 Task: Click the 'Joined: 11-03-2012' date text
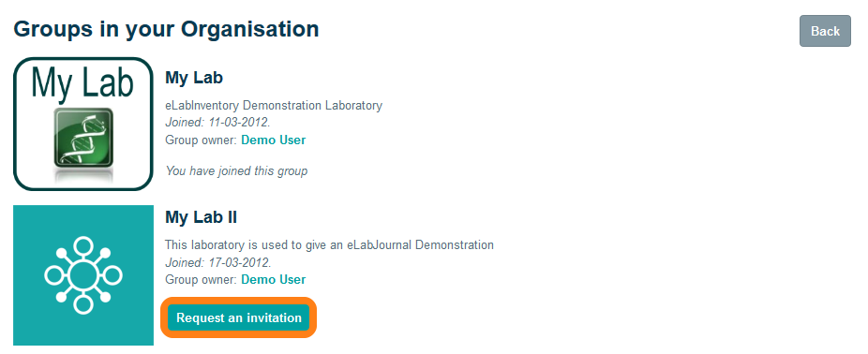click(x=217, y=123)
